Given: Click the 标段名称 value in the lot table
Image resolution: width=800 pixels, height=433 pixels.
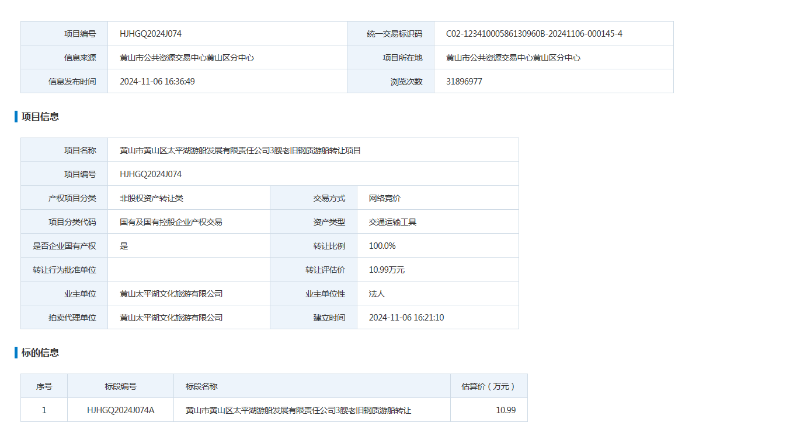Looking at the screenshot, I should click(x=298, y=410).
